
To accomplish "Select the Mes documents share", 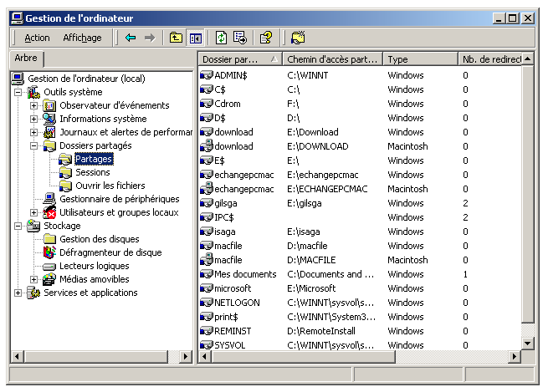I will pyautogui.click(x=245, y=274).
